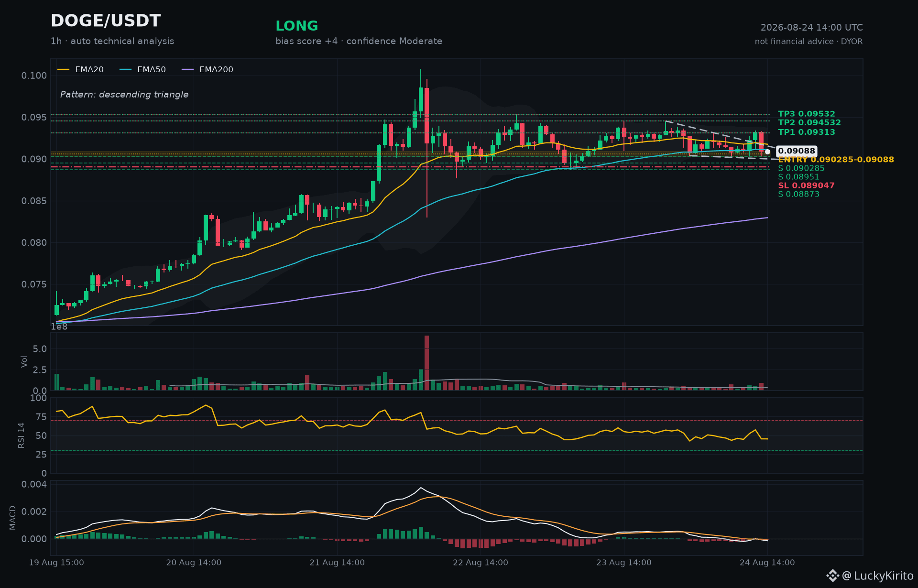Click the 0.080 price axis label
The image size is (918, 588).
[x=34, y=243]
